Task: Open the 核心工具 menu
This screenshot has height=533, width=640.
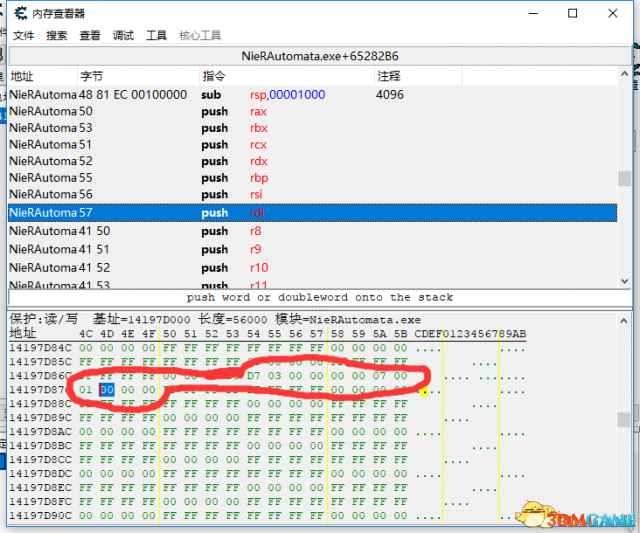Action: (200, 36)
